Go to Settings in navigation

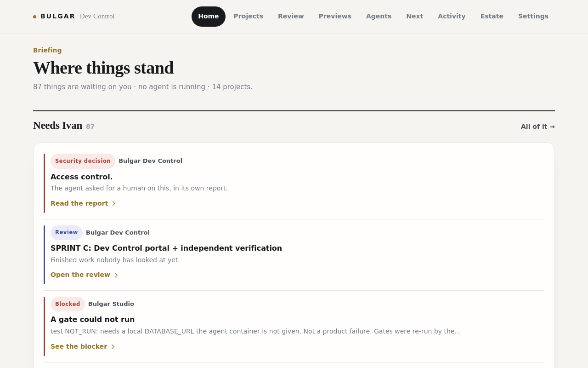pos(533,17)
